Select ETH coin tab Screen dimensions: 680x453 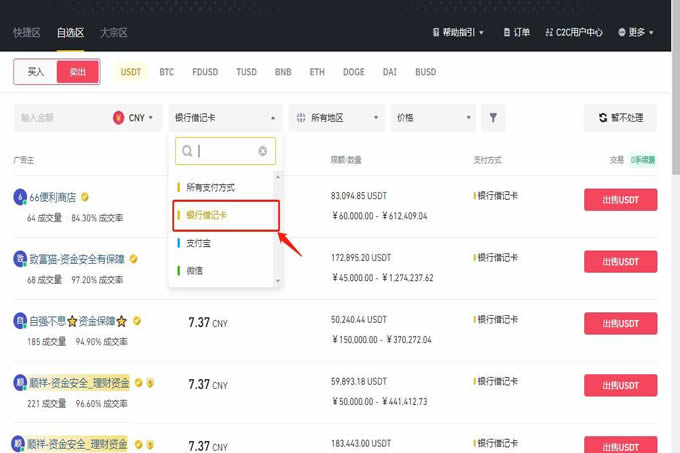point(317,72)
